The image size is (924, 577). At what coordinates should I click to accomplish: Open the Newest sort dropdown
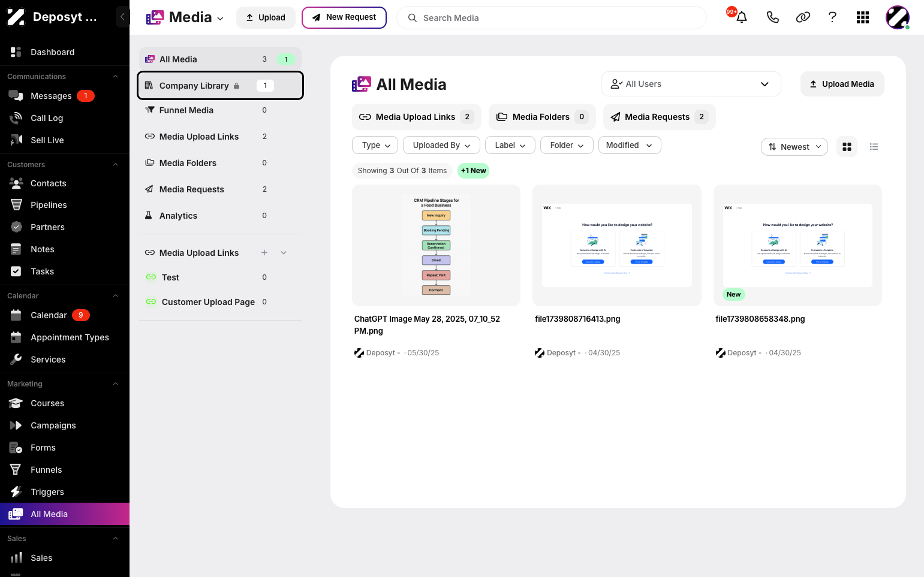click(794, 147)
